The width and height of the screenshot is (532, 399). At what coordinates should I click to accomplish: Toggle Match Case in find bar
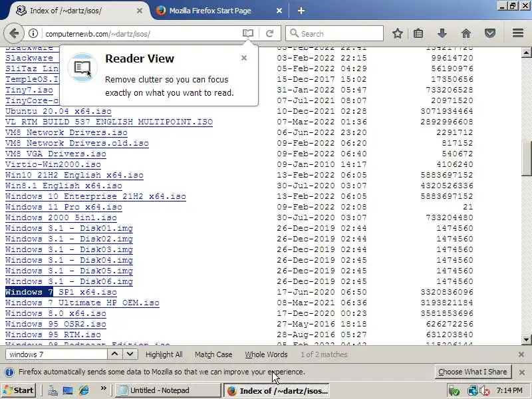213,354
